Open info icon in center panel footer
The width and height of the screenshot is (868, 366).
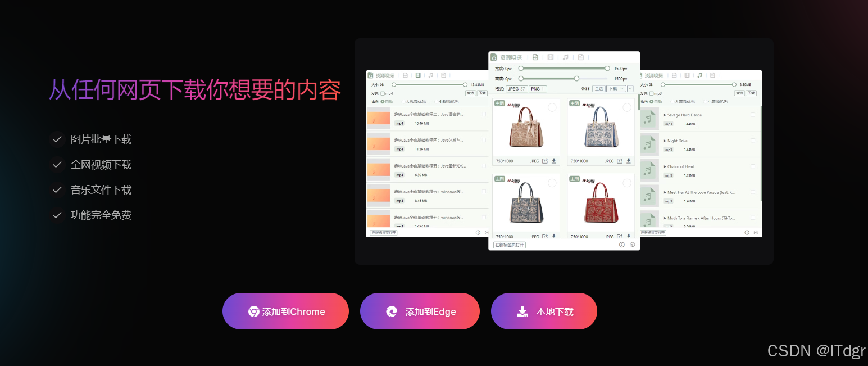[x=622, y=245]
